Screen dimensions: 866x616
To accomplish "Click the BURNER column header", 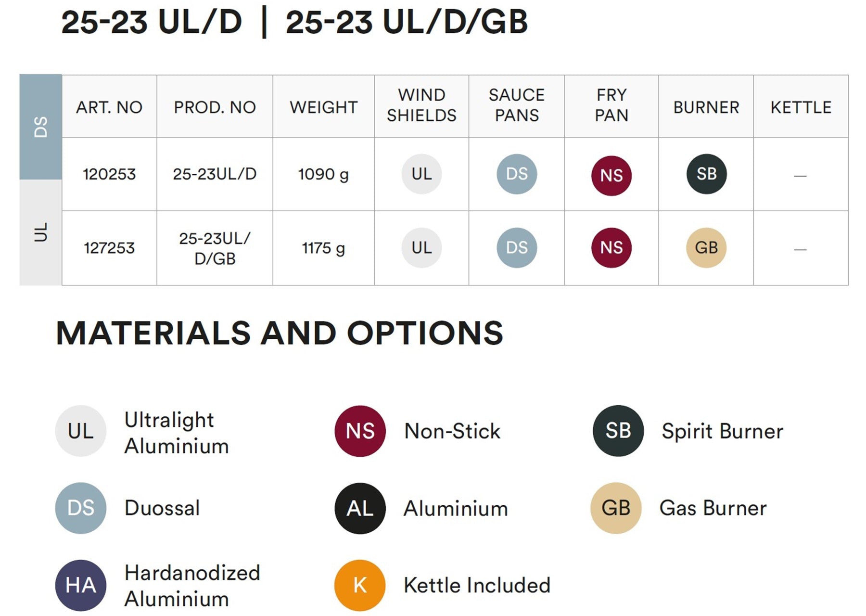I will (x=706, y=107).
